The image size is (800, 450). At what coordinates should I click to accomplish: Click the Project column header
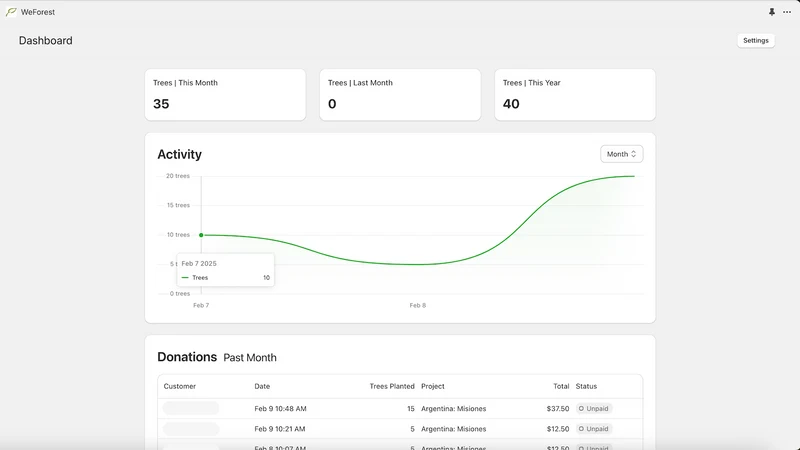pos(433,386)
